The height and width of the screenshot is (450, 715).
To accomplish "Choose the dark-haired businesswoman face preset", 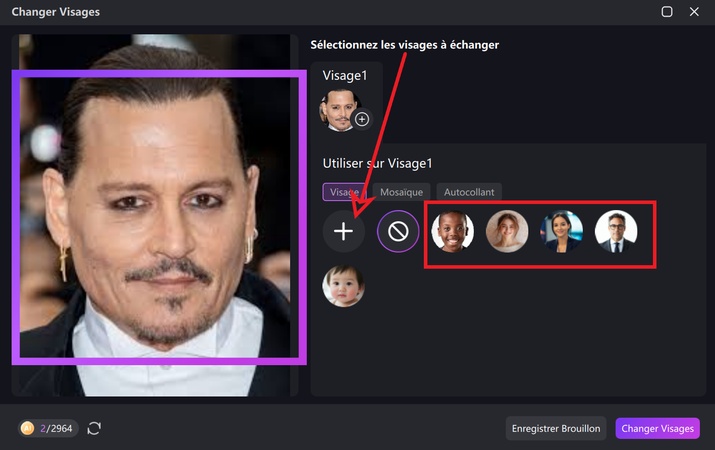I will (561, 231).
